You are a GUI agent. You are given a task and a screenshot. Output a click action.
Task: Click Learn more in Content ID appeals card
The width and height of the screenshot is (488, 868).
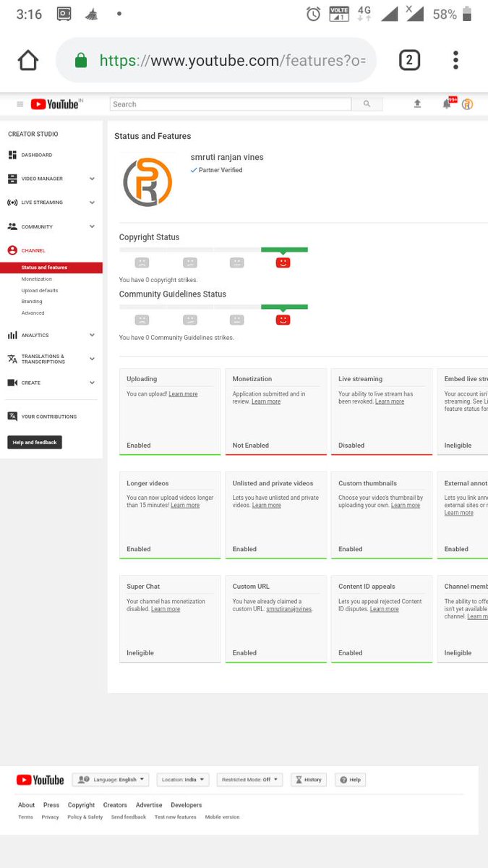click(385, 609)
